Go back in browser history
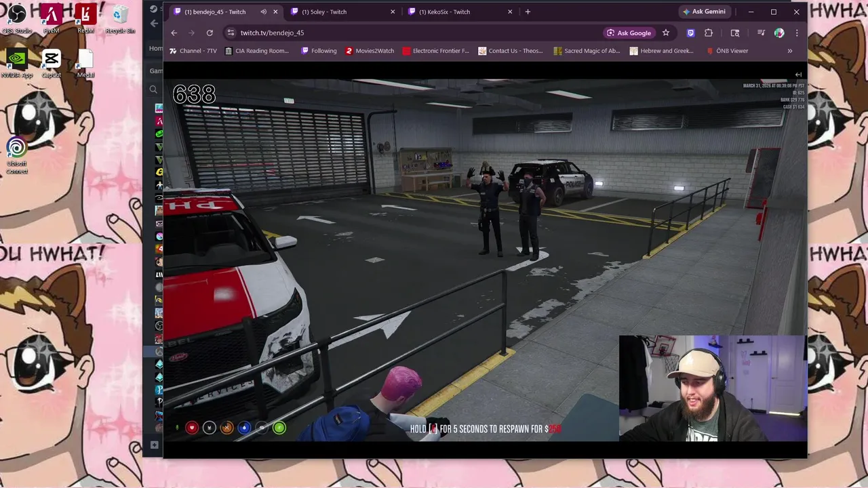868x488 pixels. click(174, 33)
